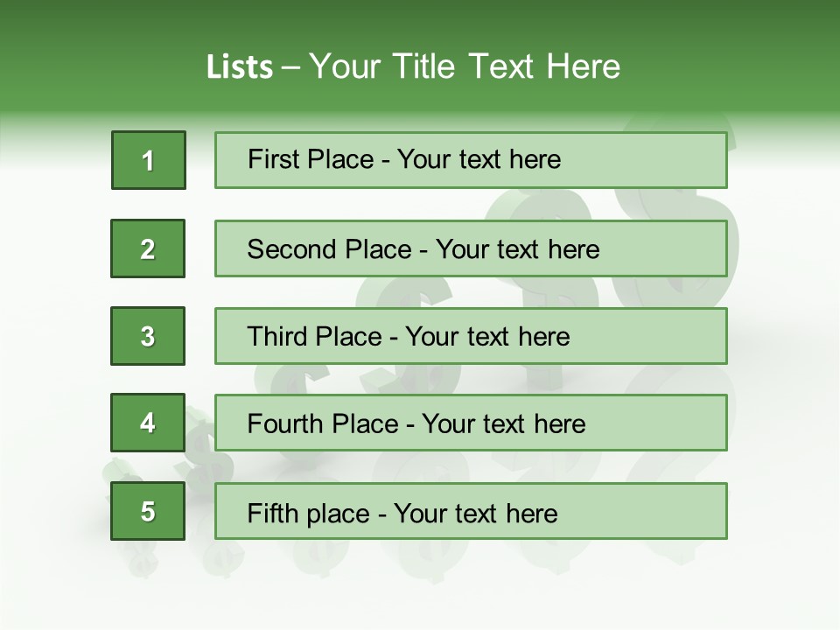The height and width of the screenshot is (630, 840).
Task: Click 'Your Title Text Here' in the title
Action: (465, 66)
